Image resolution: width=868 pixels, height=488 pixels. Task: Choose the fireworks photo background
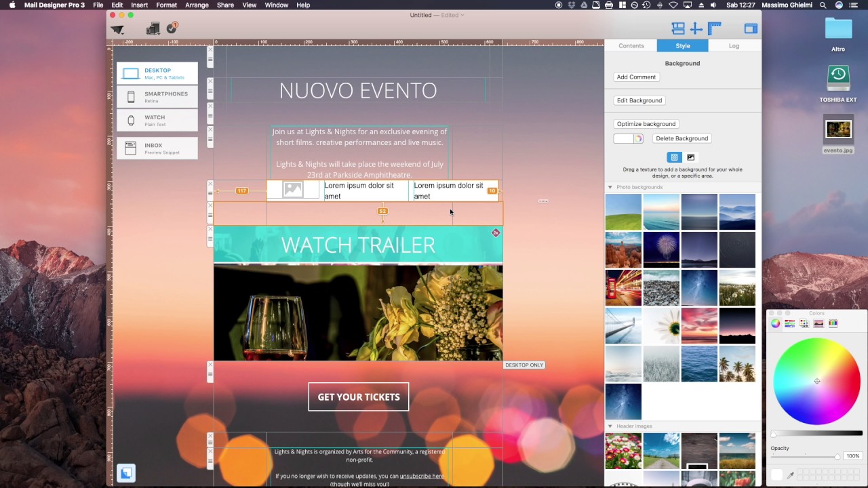coord(661,250)
